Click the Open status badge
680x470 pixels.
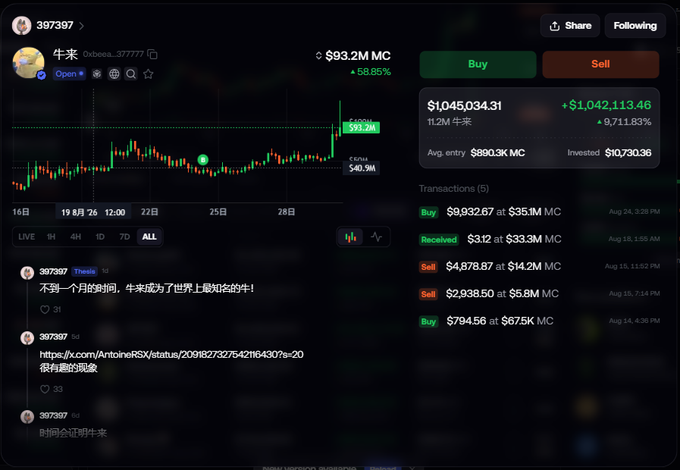tap(69, 74)
